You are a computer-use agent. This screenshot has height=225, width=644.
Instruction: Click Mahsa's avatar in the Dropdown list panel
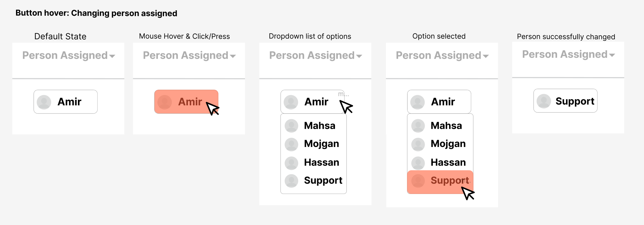point(291,126)
